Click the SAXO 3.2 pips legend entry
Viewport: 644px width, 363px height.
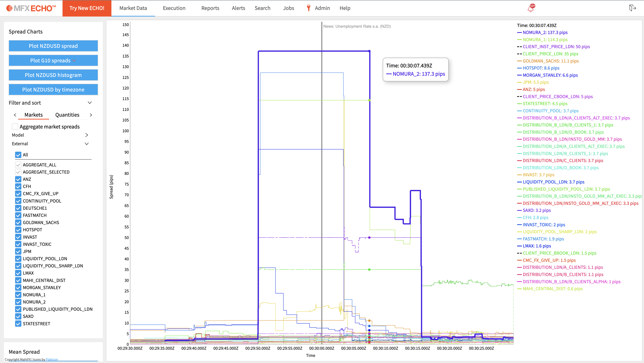[534, 210]
